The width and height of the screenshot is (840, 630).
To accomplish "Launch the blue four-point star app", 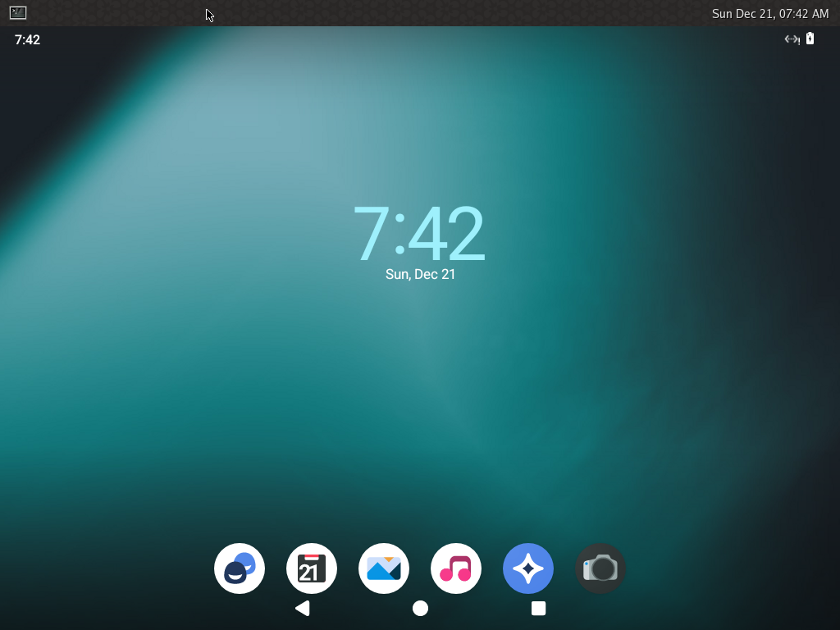I will point(528,568).
